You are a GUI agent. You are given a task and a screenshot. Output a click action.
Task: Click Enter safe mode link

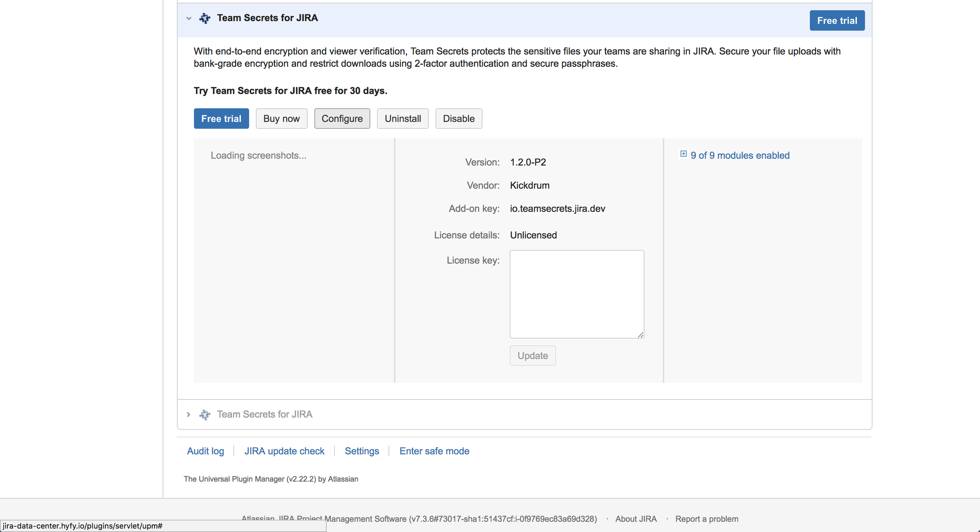434,451
